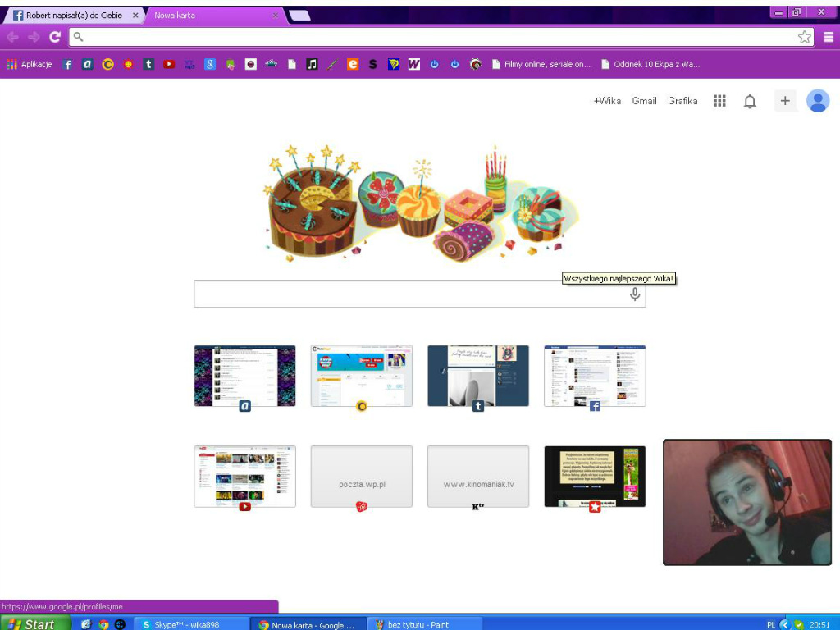Open the YT mp3 bookmark icon
The width and height of the screenshot is (840, 630).
pos(189,64)
